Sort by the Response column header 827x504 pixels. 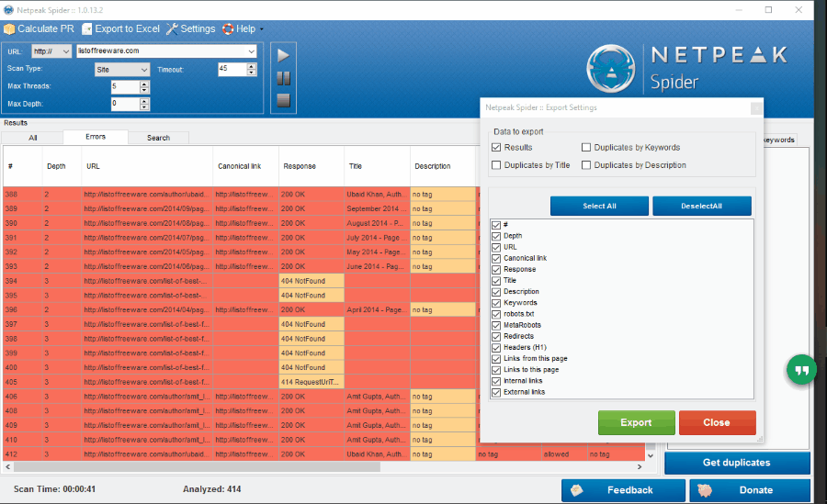point(312,166)
